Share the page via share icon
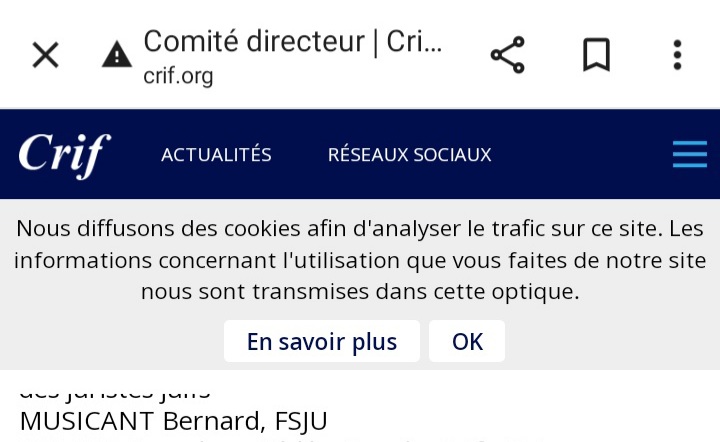 [508, 55]
